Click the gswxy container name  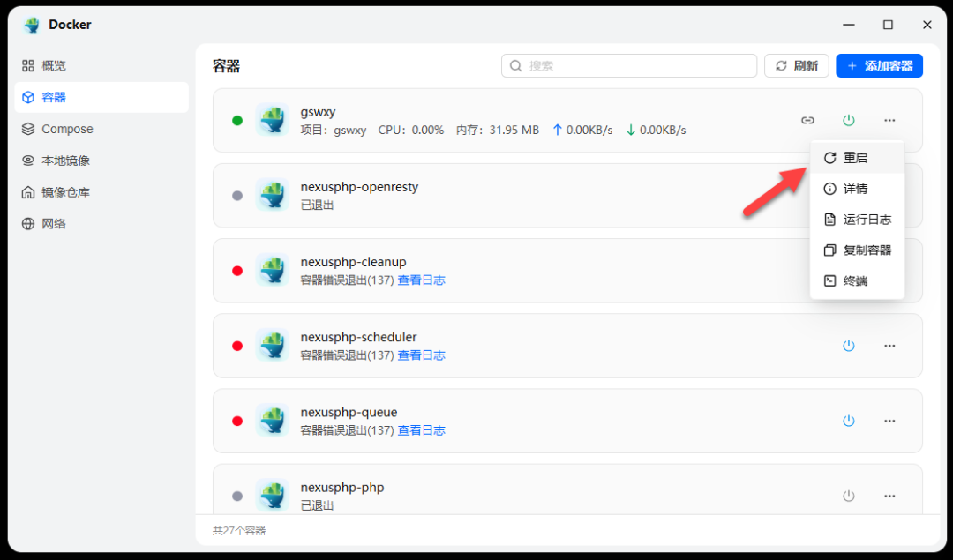pos(318,112)
